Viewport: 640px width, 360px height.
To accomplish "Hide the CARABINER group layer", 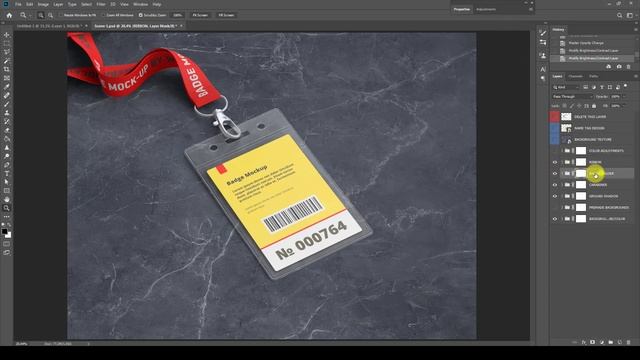I will (555, 185).
